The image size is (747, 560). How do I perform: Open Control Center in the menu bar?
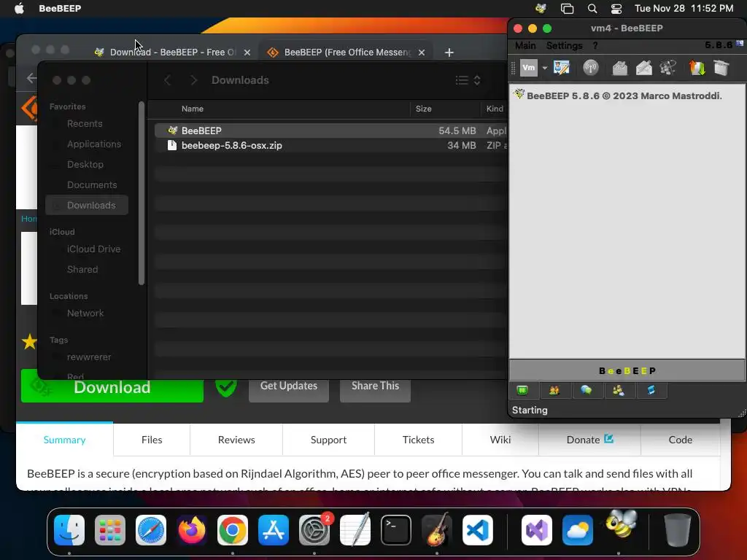tap(616, 9)
